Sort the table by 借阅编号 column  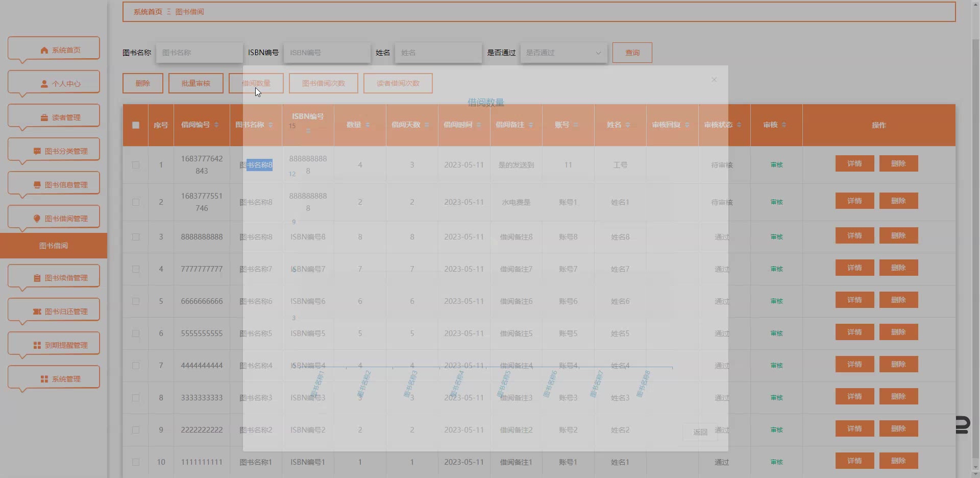click(216, 125)
